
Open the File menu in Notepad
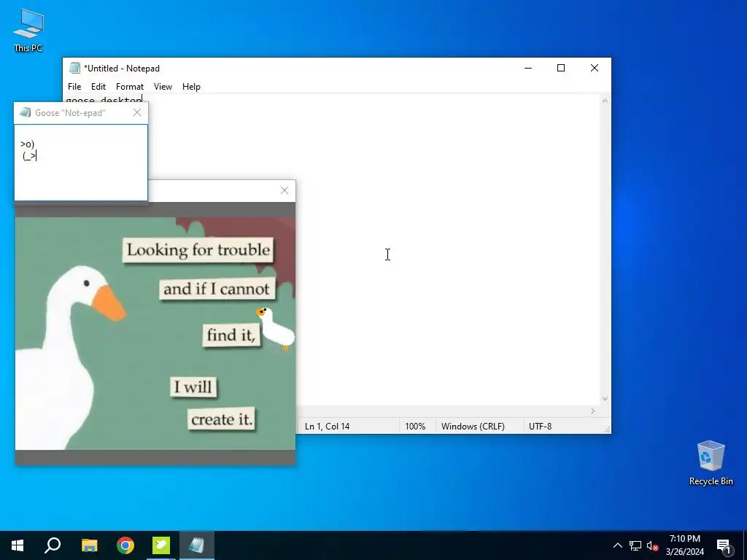[74, 87]
